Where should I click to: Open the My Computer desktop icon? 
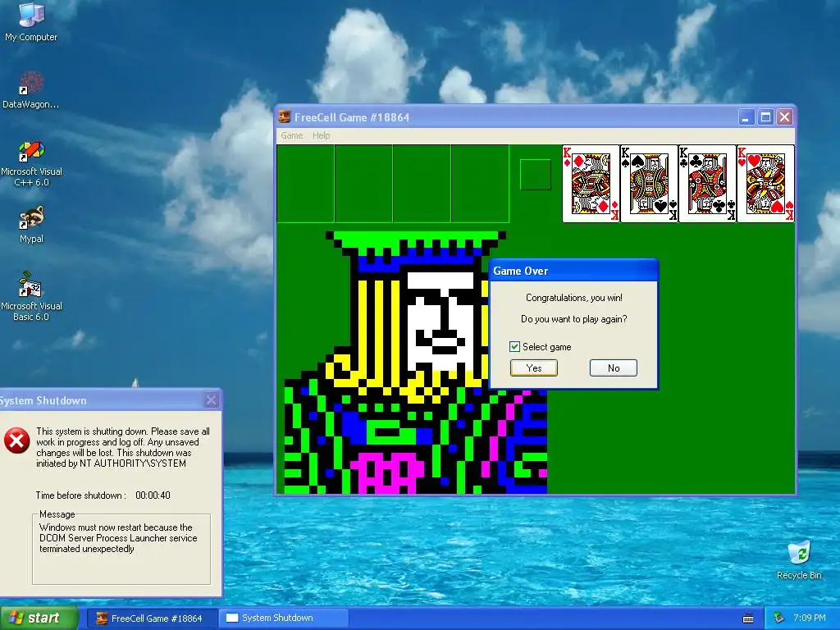31,21
